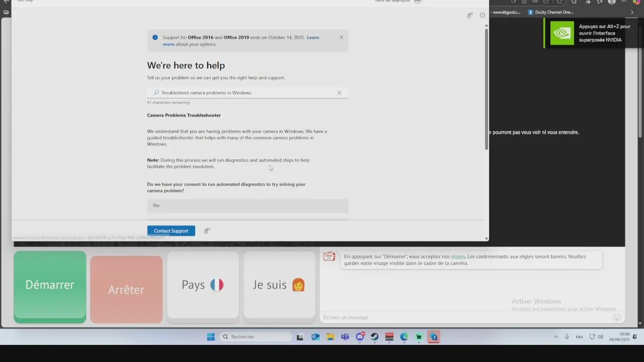Click the Contact Support button
This screenshot has width=644, height=362.
click(x=171, y=231)
